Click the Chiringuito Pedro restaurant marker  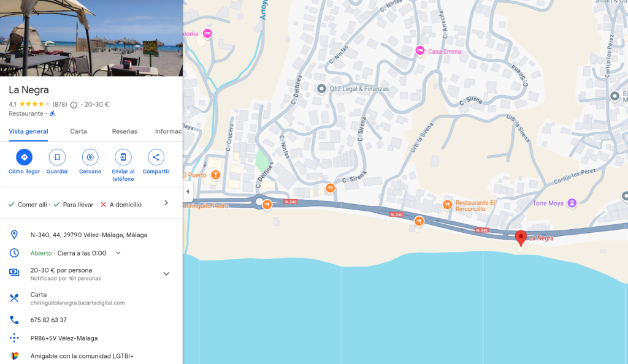[267, 205]
